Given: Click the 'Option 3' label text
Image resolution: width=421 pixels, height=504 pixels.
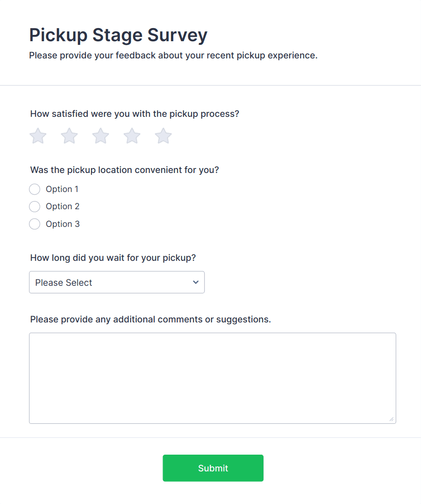Looking at the screenshot, I should [x=62, y=224].
